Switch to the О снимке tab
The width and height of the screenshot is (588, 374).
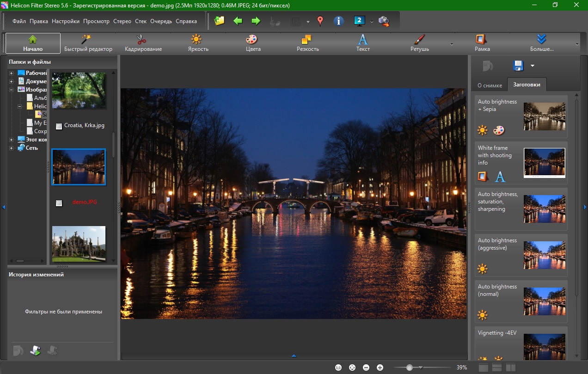click(490, 86)
